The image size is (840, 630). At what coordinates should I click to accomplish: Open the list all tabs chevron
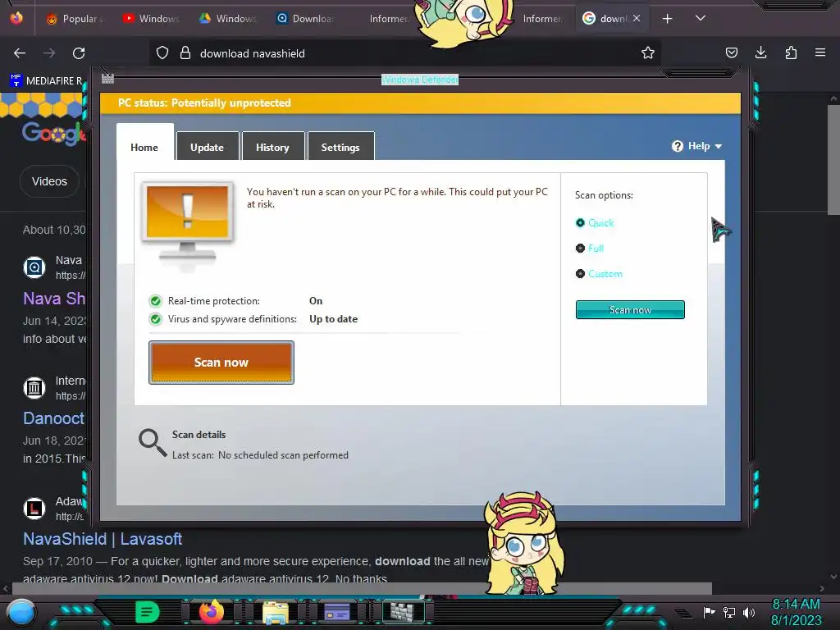pyautogui.click(x=701, y=18)
